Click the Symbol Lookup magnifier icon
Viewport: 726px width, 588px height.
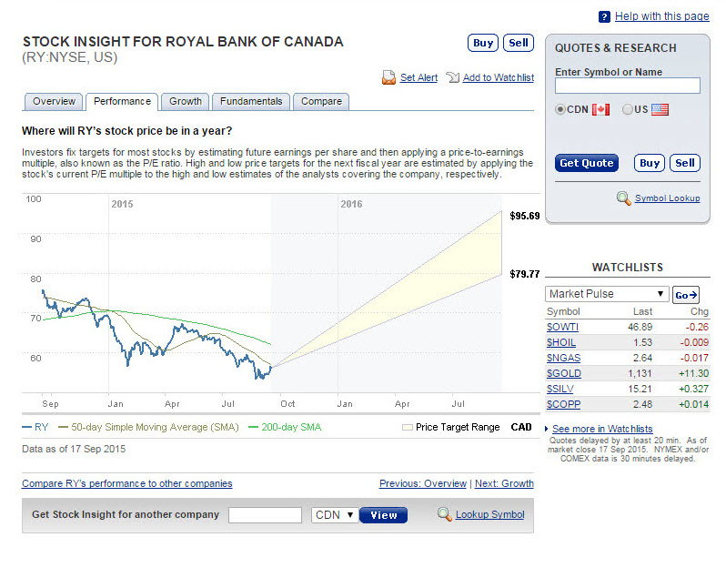(624, 198)
